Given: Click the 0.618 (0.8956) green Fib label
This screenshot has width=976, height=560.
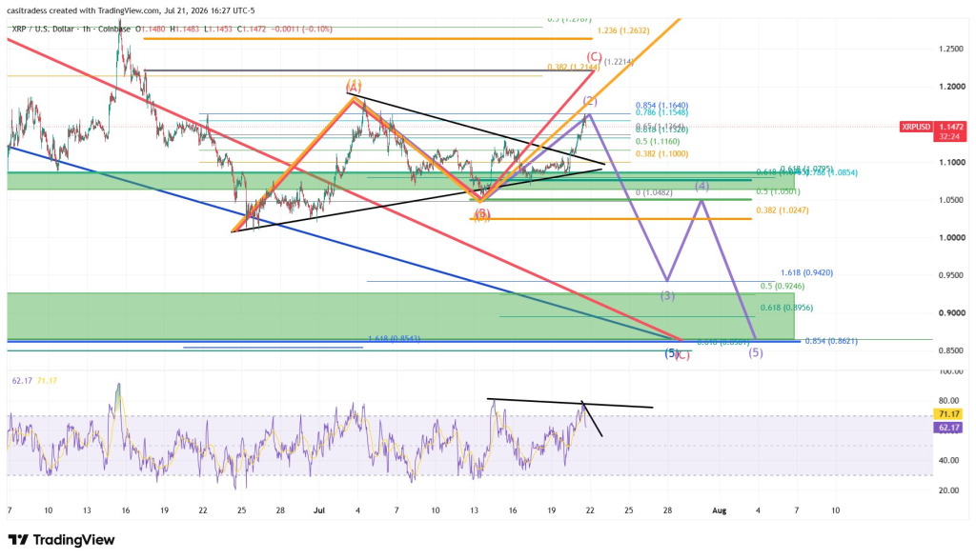Looking at the screenshot, I should 786,308.
